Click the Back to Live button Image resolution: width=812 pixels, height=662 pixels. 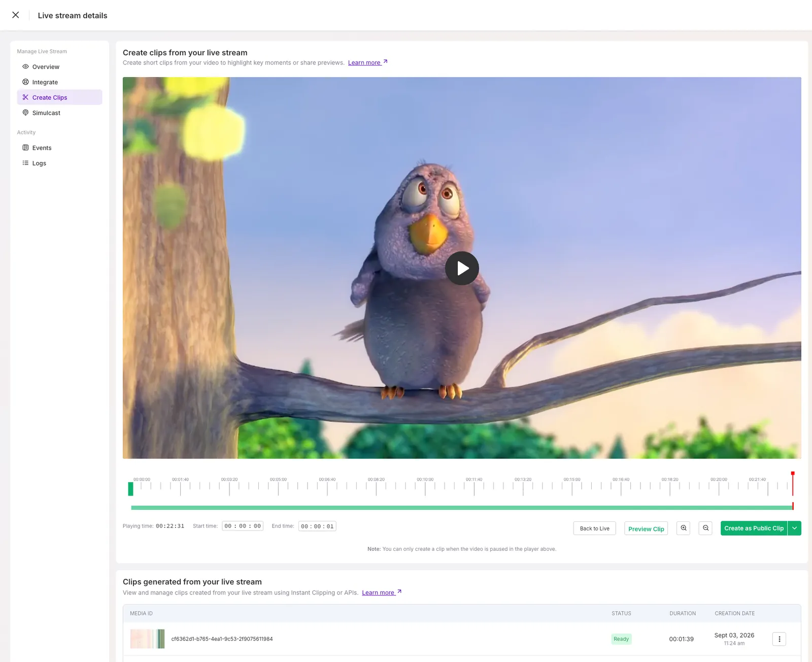[595, 528]
